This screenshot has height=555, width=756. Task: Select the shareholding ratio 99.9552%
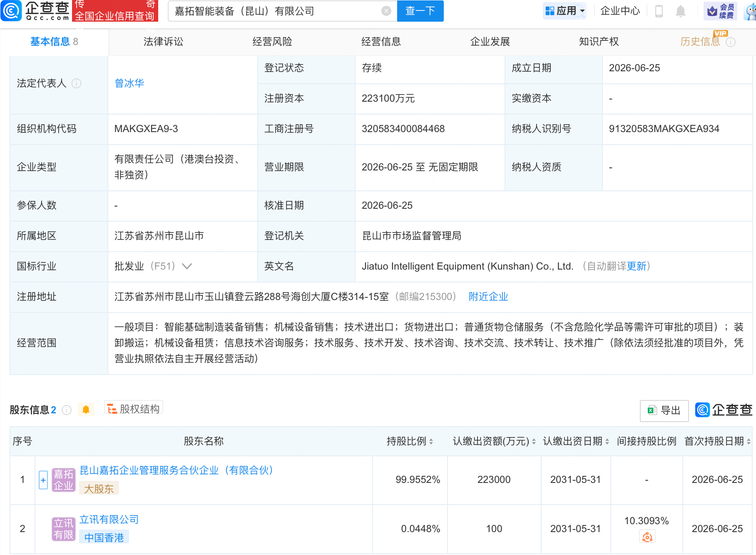coord(418,480)
